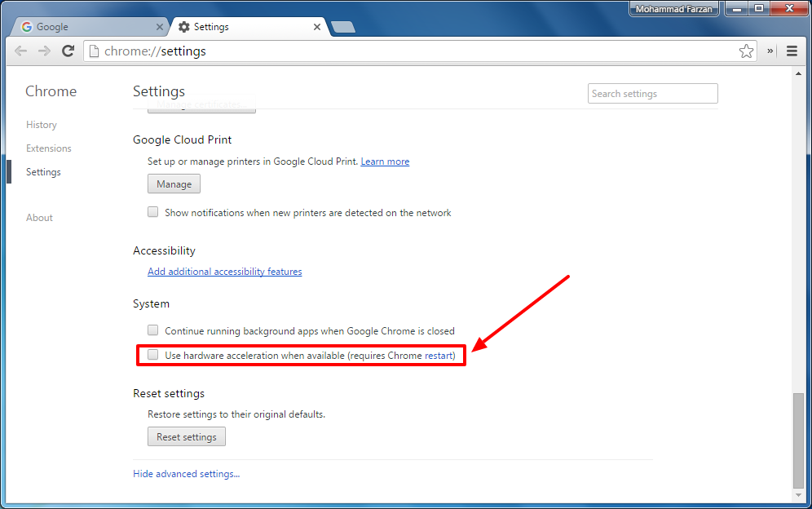Click the Manage button for Cloud Print
812x509 pixels.
pyautogui.click(x=174, y=184)
